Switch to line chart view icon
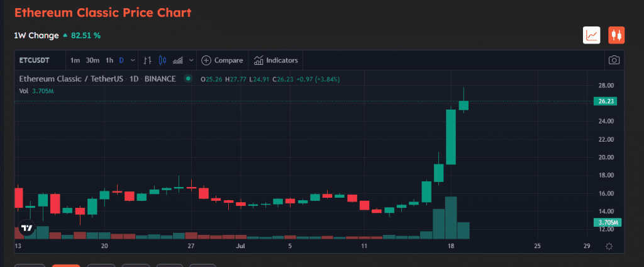Viewport: 644px width, 267px height. 592,35
